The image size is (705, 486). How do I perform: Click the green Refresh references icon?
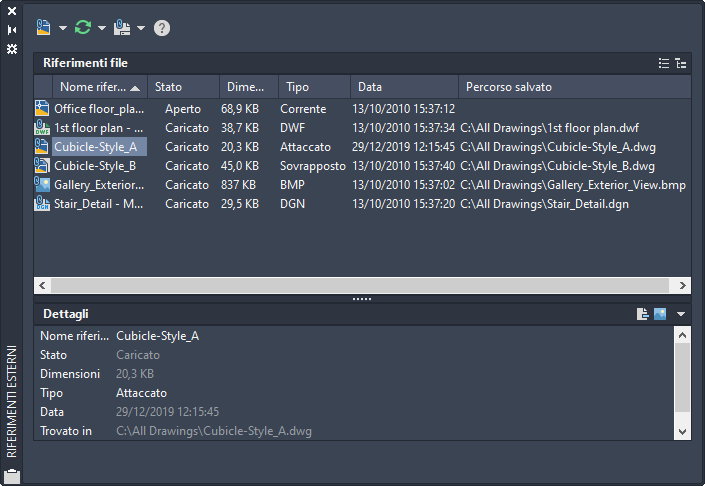[83, 27]
